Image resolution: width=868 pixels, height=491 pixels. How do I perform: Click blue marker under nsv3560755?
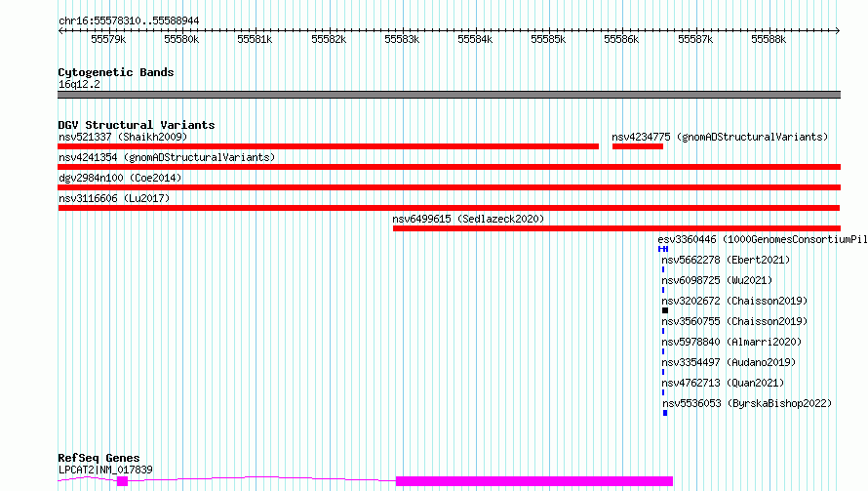(663, 331)
